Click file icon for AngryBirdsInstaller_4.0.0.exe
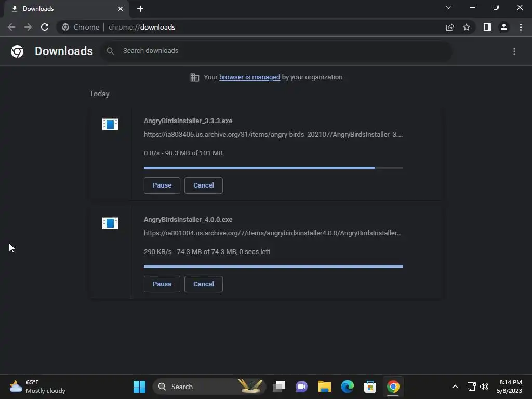This screenshot has height=399, width=532. click(110, 223)
